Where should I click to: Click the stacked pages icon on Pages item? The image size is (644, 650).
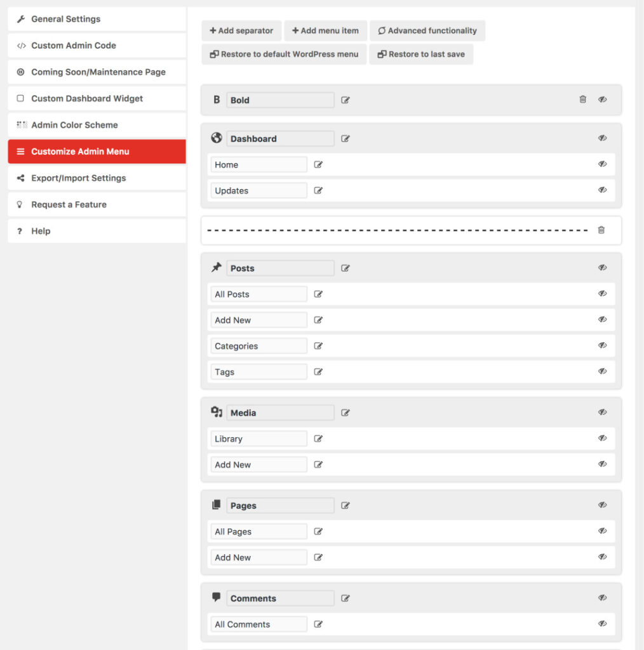216,505
